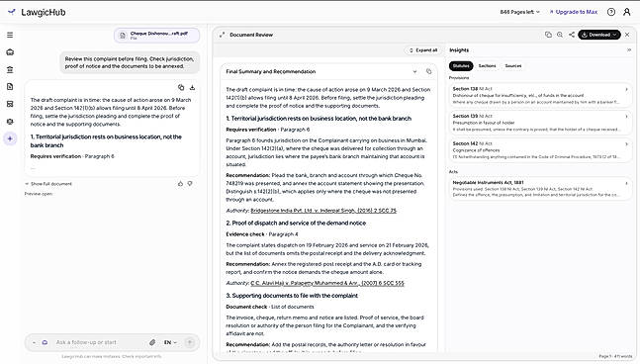Open the Bridgestone India Pvt. Ltd. case citation
The image size is (640, 364).
click(323, 211)
